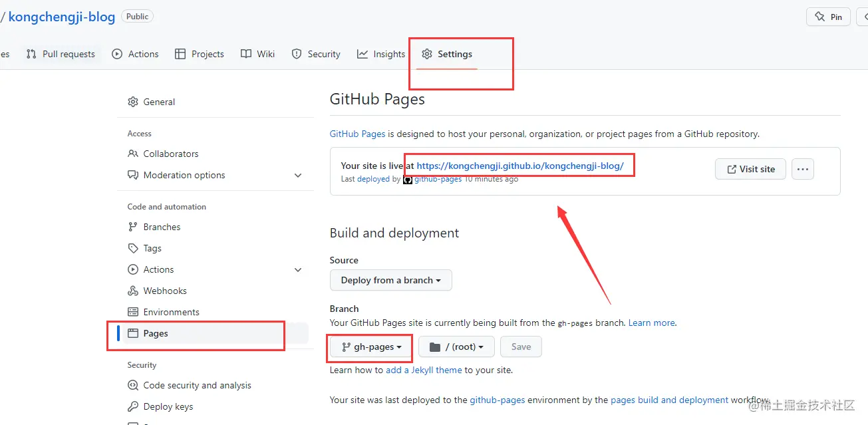Pin the repository with the Pin button

(x=828, y=17)
